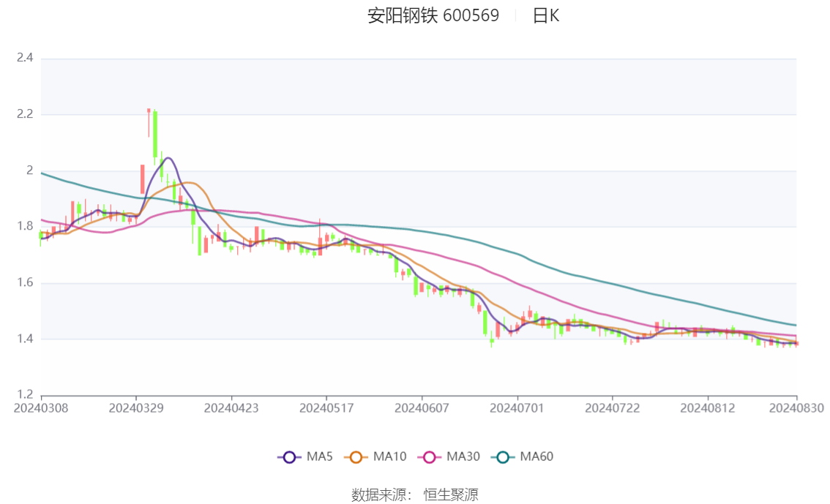Image resolution: width=830 pixels, height=504 pixels.
Task: Click the 2.2 y-axis value
Action: point(25,114)
